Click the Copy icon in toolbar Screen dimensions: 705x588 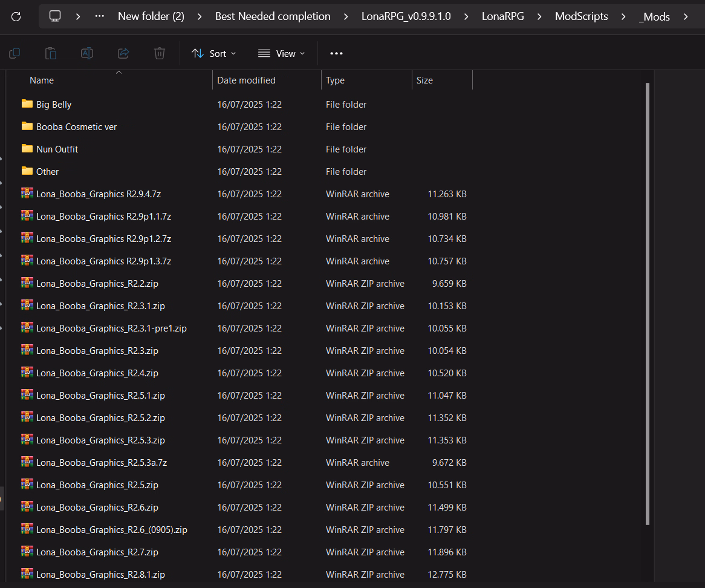coord(15,53)
